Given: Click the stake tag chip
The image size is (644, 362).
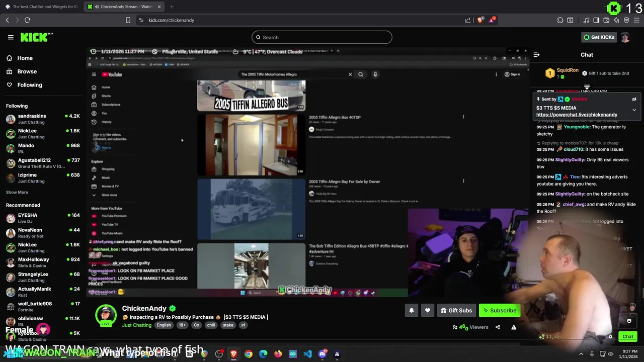Looking at the screenshot, I should [x=228, y=325].
